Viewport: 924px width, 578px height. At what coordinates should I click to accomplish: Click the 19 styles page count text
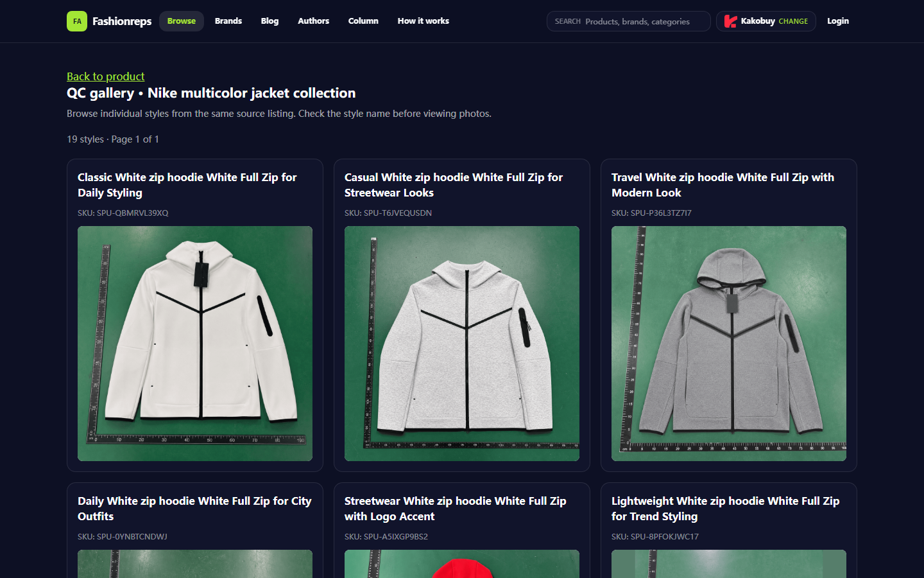(113, 139)
